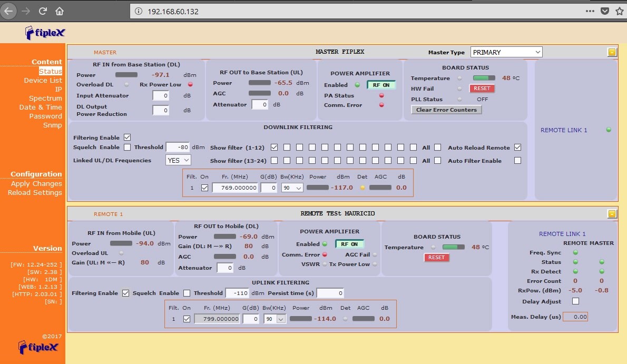Screen dimensions: 627x364
Task: Click the master PA Status red LED
Action: click(x=381, y=95)
